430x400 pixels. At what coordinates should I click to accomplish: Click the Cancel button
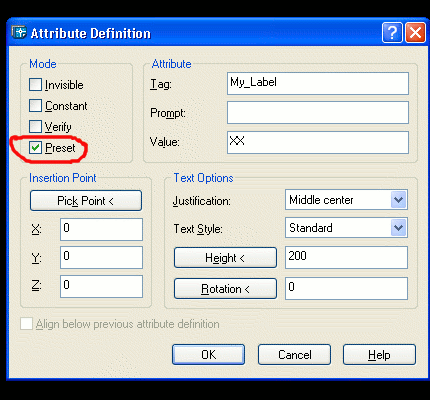(294, 355)
